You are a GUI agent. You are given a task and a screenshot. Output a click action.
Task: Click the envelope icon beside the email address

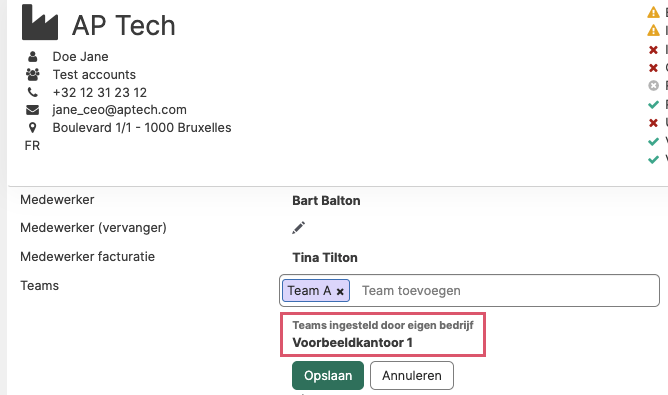tap(32, 110)
